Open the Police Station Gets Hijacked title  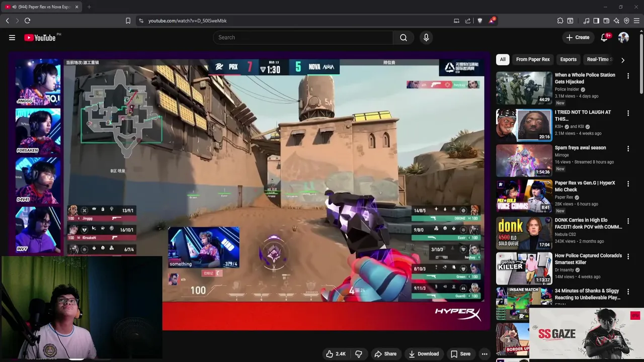point(585,78)
